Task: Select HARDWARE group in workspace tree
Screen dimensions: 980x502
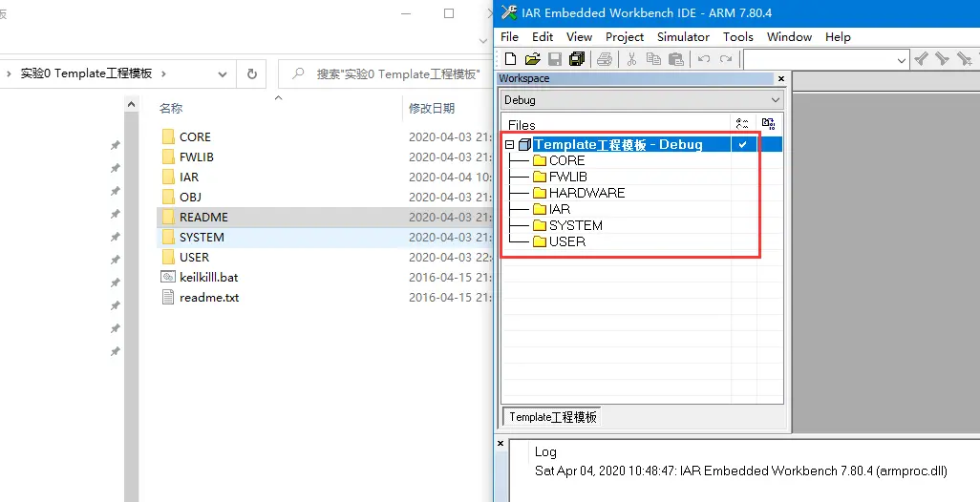Action: click(x=586, y=194)
